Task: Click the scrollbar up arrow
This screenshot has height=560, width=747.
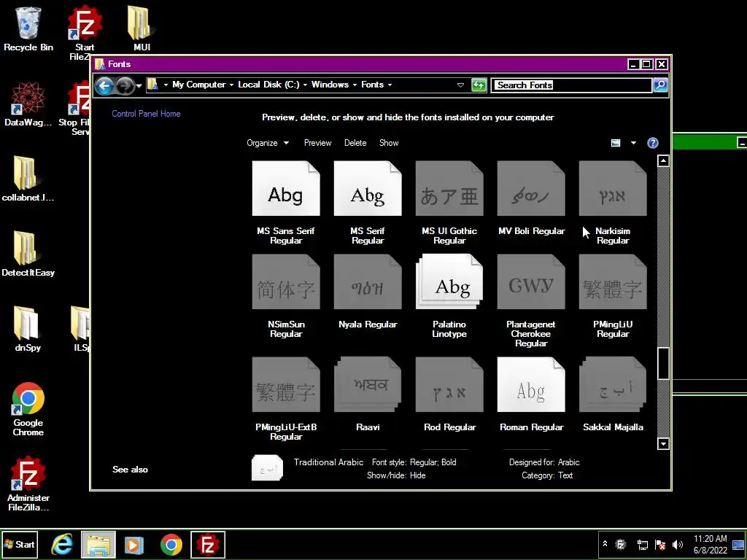Action: pos(663,161)
